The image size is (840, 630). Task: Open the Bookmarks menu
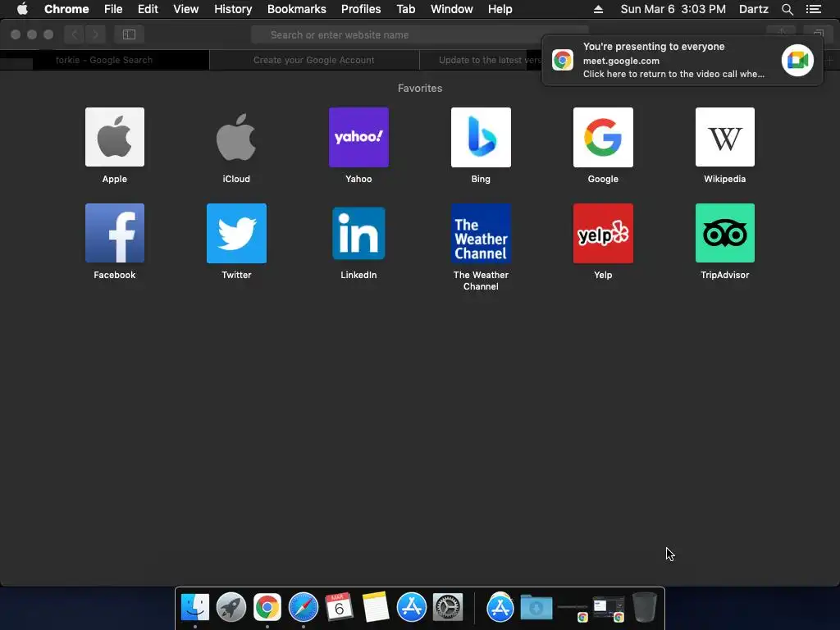296,9
